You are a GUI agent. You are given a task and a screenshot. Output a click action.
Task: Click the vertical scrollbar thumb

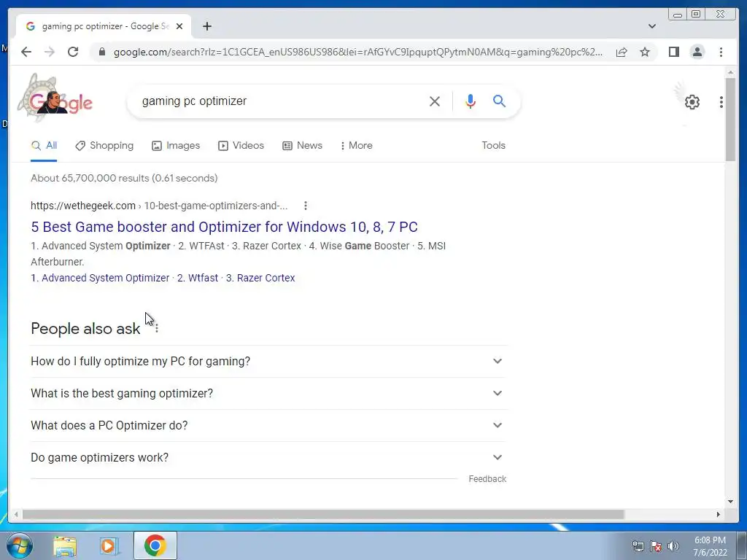(730, 119)
